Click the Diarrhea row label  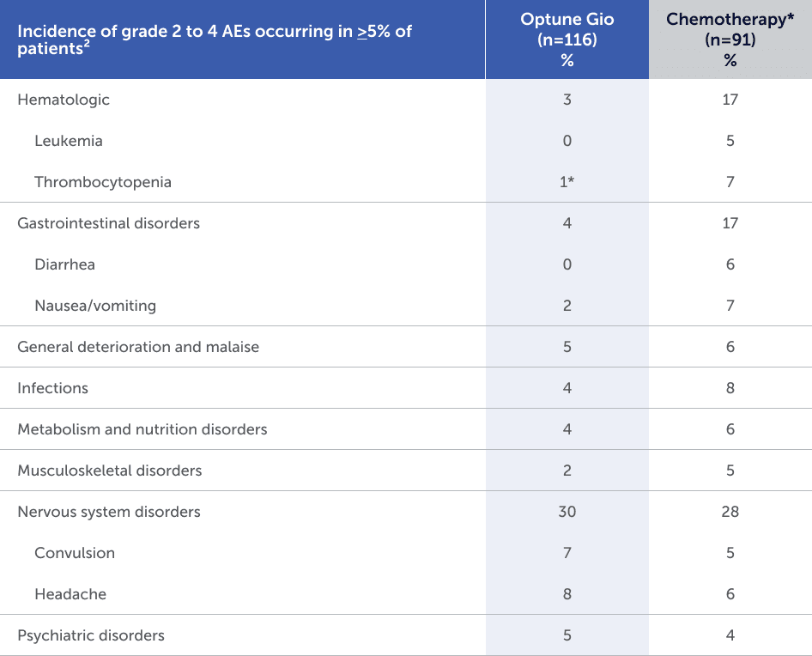(x=64, y=264)
